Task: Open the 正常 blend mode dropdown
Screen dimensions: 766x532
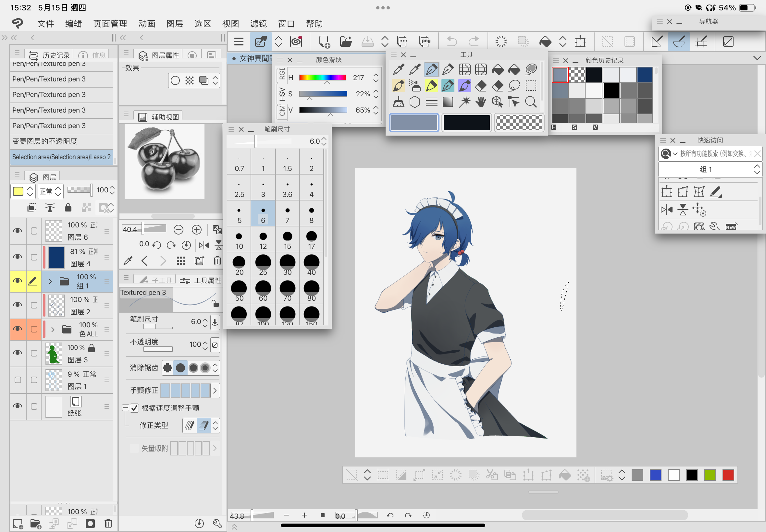Action: pyautogui.click(x=50, y=191)
